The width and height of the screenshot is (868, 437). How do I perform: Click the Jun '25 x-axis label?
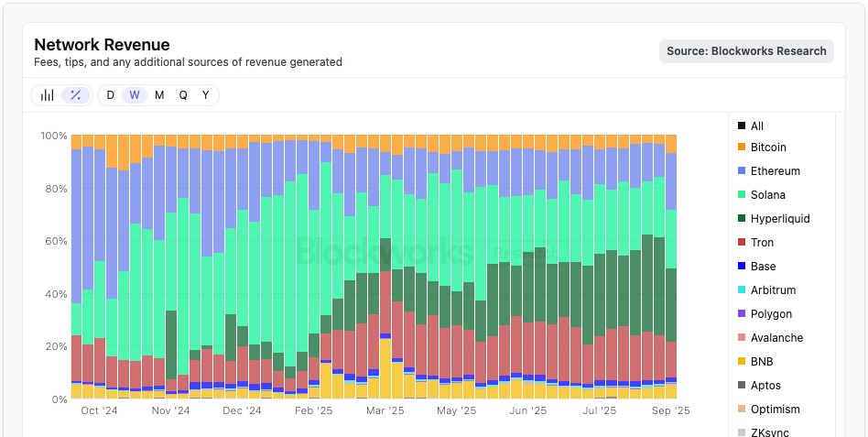point(527,411)
